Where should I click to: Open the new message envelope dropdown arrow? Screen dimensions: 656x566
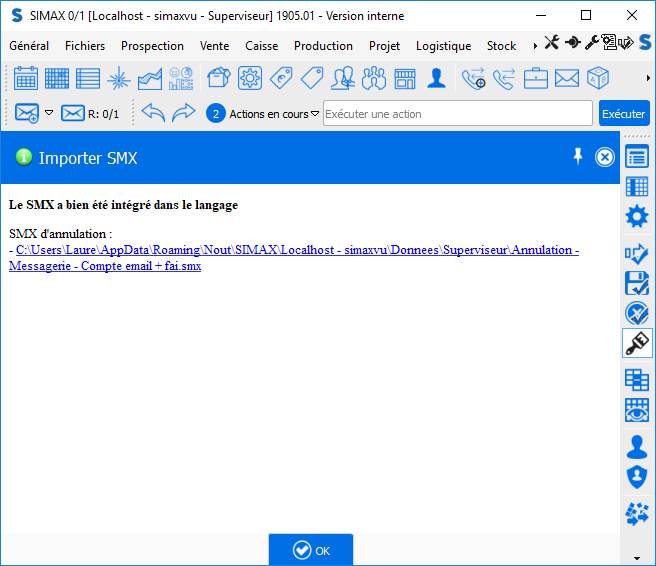pos(49,114)
